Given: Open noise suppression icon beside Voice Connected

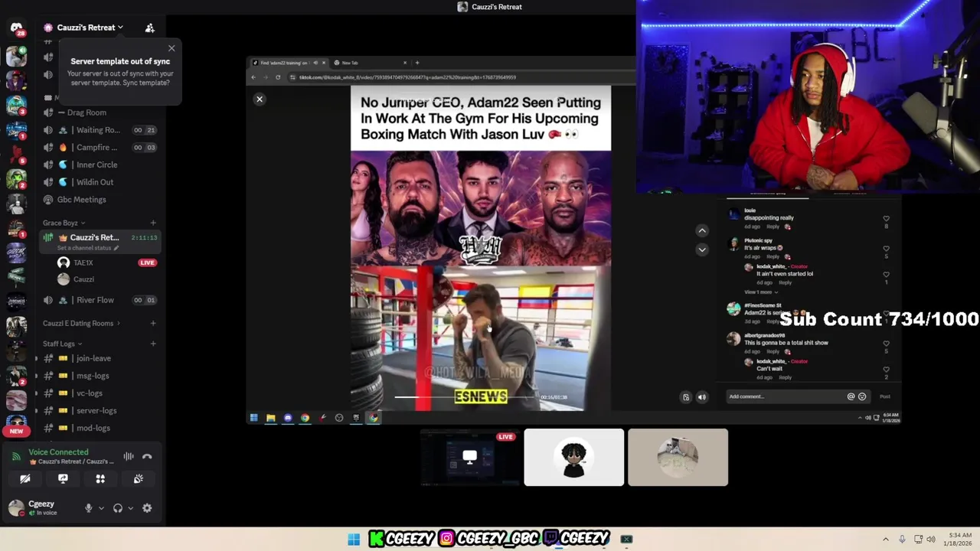Looking at the screenshot, I should [x=129, y=457].
